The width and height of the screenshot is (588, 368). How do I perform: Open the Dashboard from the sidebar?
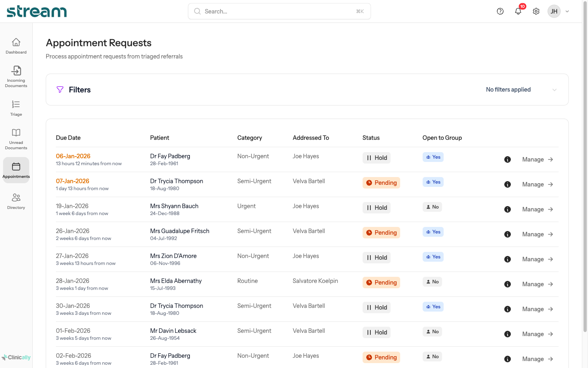[16, 45]
